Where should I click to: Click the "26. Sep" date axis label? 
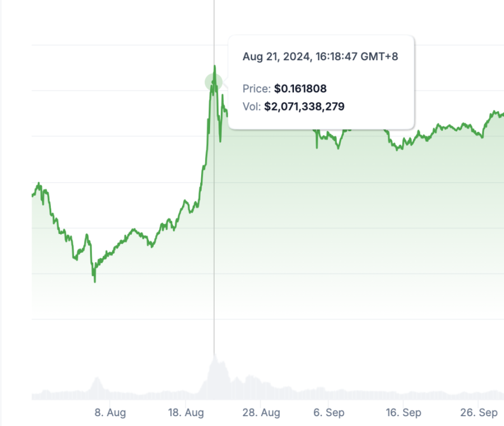tap(480, 413)
